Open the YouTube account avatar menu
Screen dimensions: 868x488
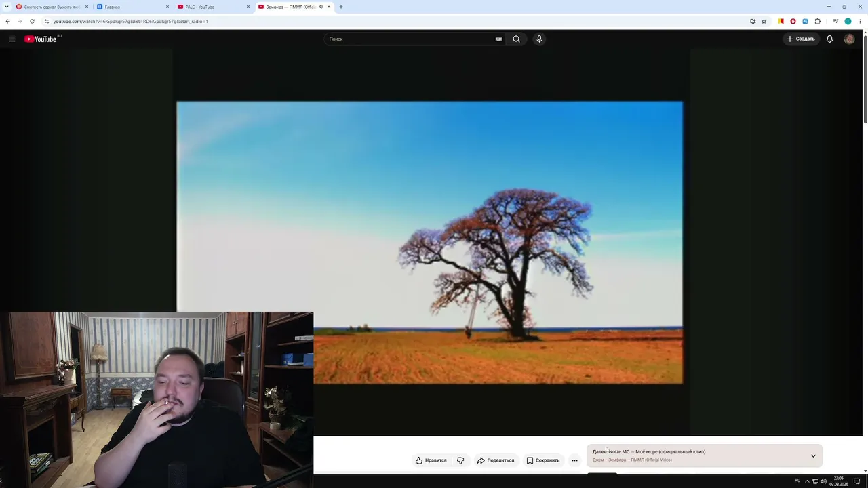pyautogui.click(x=849, y=39)
